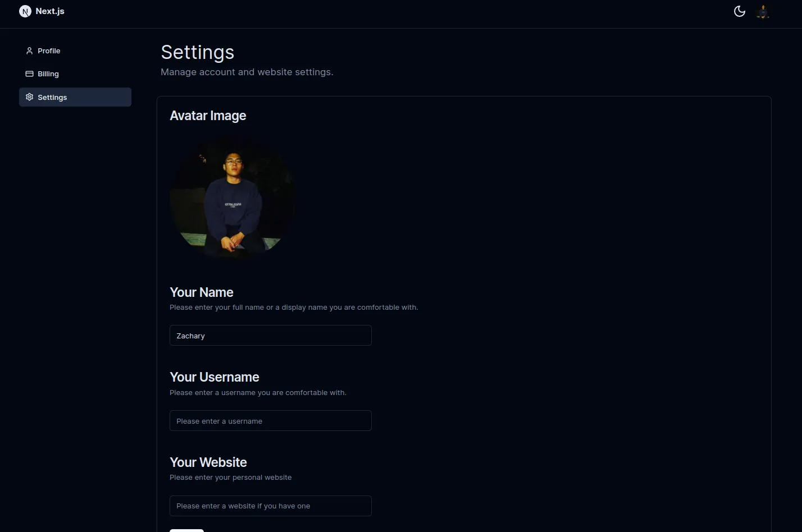Click the Your Website section heading
802x532 pixels.
click(x=208, y=462)
